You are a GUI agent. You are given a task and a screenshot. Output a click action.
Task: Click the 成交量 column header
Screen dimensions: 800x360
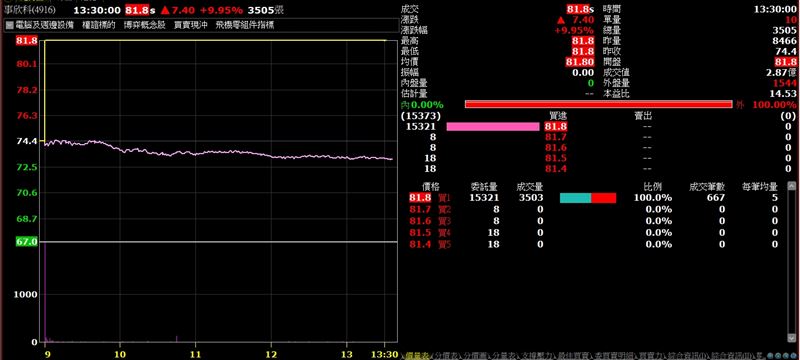point(530,187)
